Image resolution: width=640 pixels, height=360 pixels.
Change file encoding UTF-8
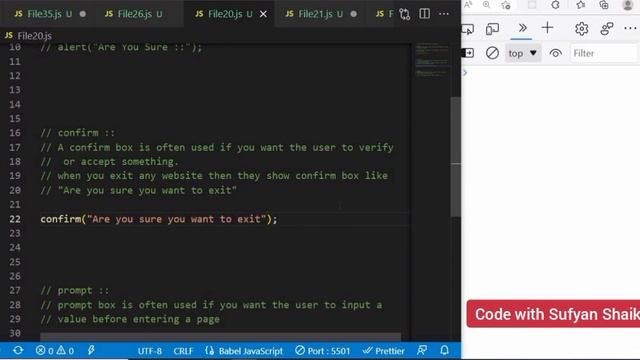(149, 351)
